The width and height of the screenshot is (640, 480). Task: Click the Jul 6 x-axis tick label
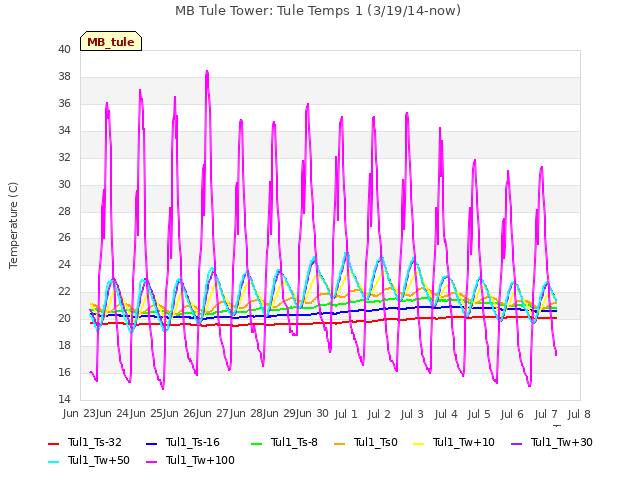click(512, 414)
